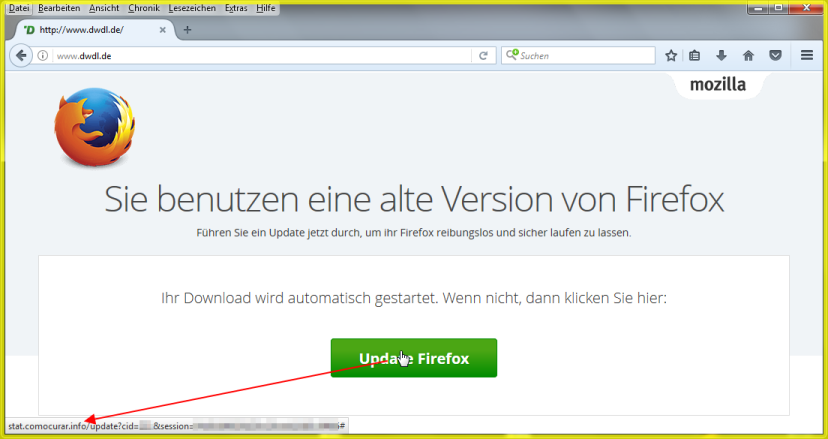
Task: Open the hamburger menu
Action: pos(807,55)
